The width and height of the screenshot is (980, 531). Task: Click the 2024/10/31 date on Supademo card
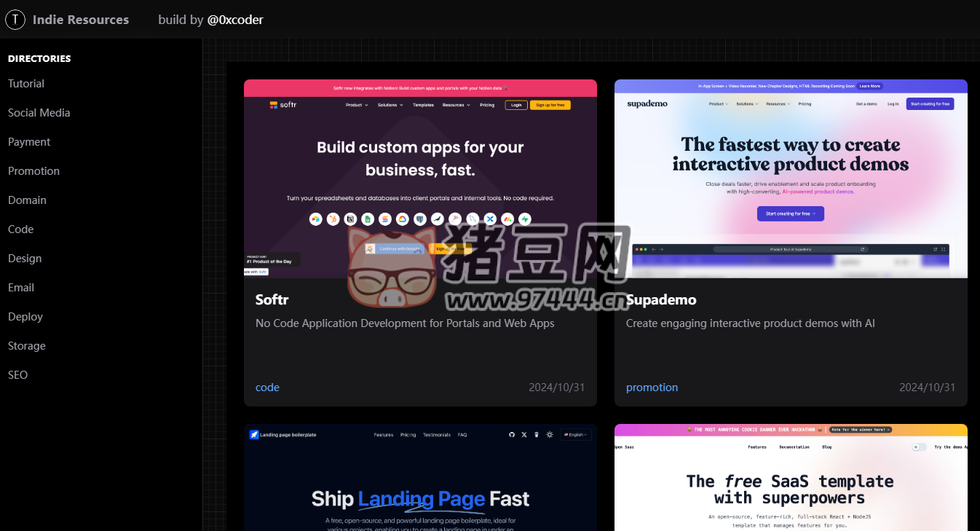tap(928, 388)
